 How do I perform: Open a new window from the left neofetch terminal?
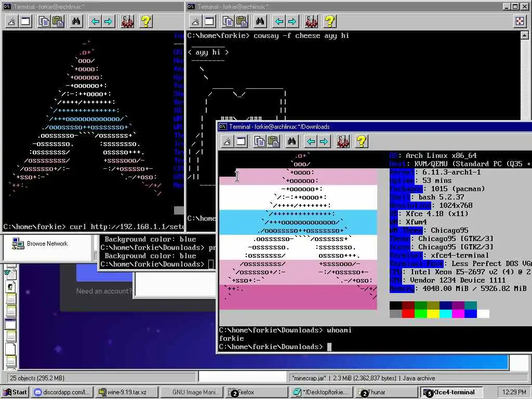26,21
